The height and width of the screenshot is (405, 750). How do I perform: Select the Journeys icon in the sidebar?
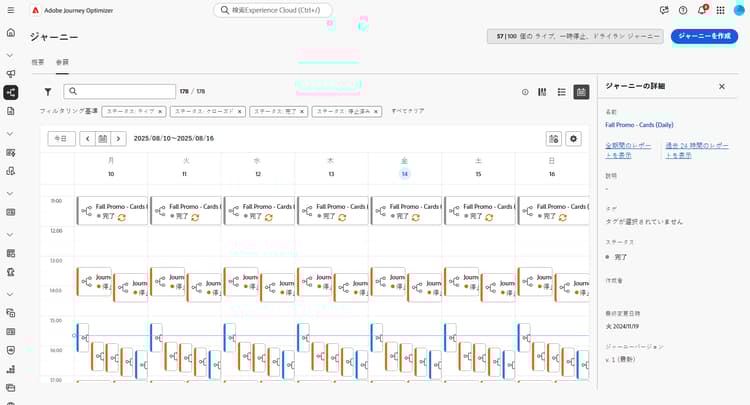pyautogui.click(x=11, y=92)
